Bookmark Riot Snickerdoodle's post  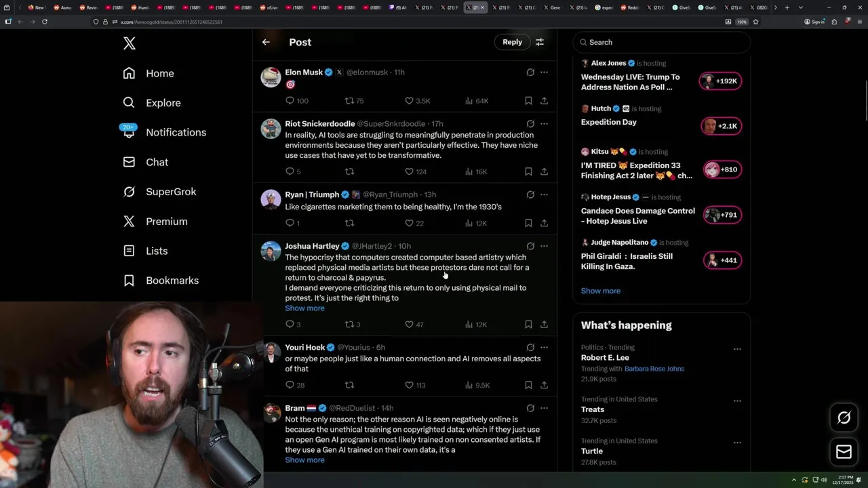[x=528, y=171]
